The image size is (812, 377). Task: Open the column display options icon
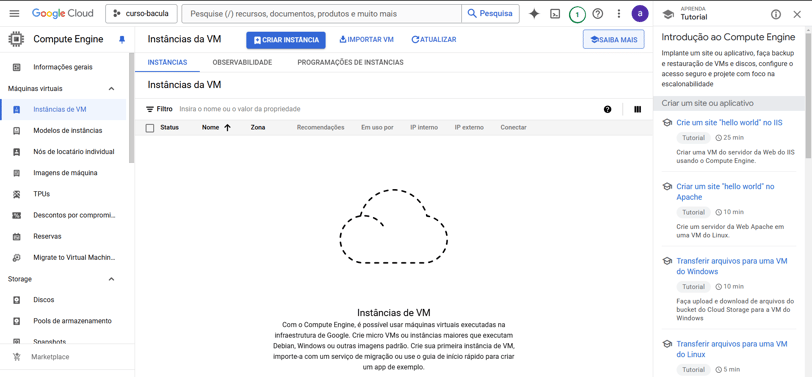(x=637, y=109)
